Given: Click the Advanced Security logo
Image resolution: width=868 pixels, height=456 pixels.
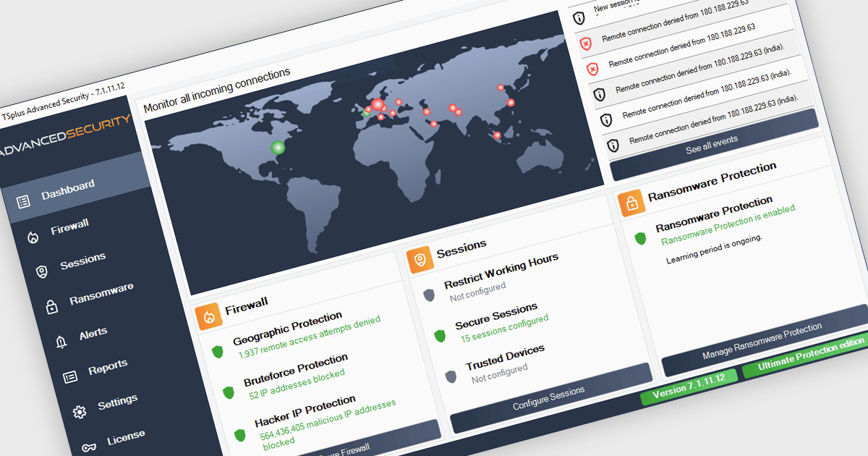Looking at the screenshot, I should click(x=65, y=136).
